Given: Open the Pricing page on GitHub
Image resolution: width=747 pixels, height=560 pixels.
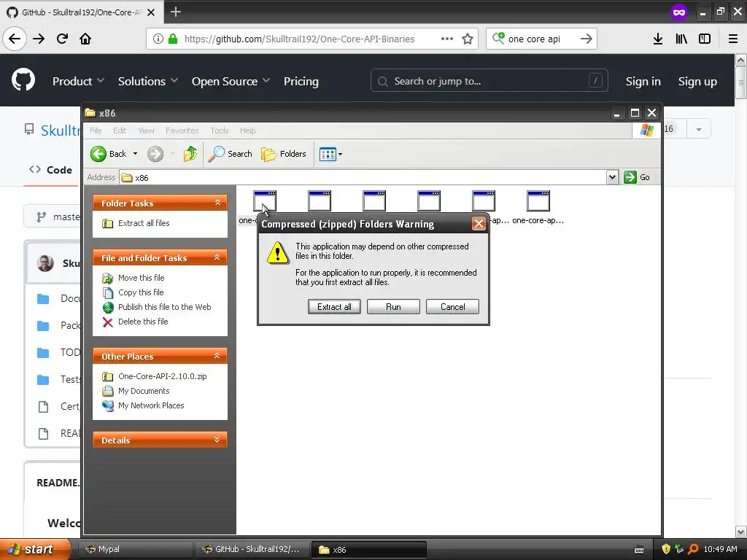Looking at the screenshot, I should 301,82.
